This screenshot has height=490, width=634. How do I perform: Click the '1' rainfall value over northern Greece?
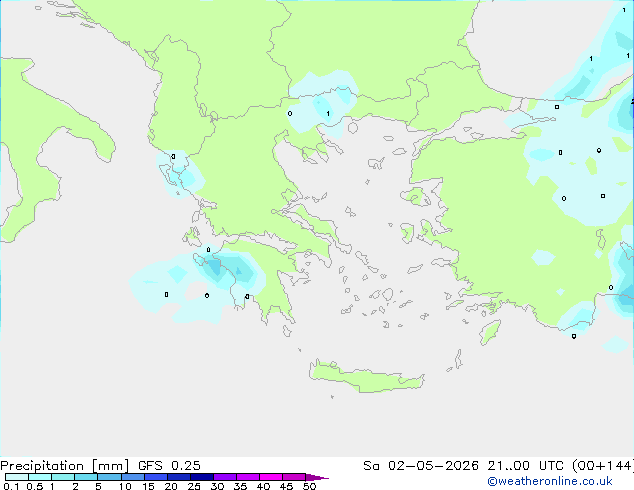[x=328, y=114]
